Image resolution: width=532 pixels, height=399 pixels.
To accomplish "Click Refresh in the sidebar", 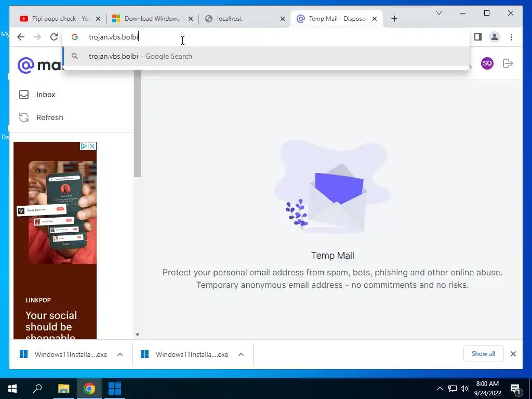I will point(49,117).
